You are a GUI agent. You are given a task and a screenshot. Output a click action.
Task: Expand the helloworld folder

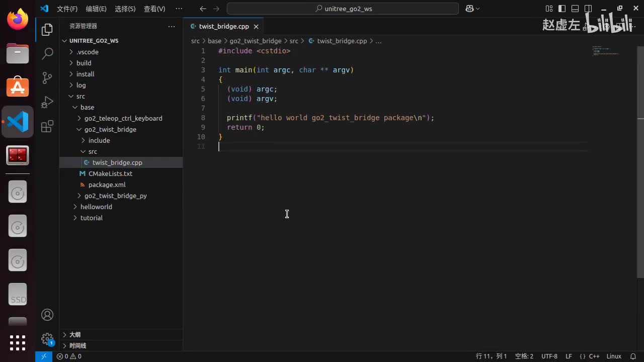tap(121, 207)
